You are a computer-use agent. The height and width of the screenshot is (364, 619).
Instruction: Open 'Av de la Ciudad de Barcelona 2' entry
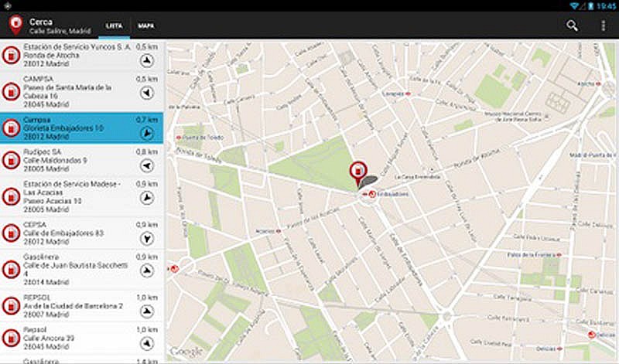tap(82, 306)
